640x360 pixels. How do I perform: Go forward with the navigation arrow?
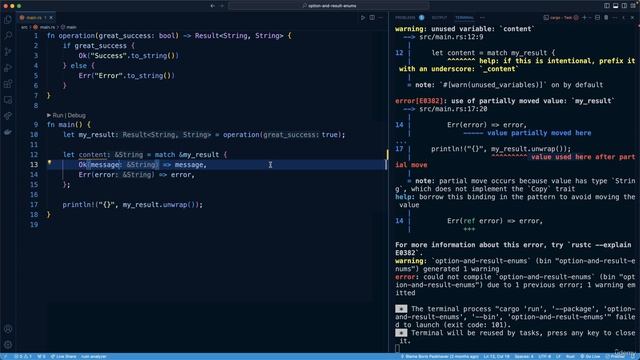(x=222, y=6)
